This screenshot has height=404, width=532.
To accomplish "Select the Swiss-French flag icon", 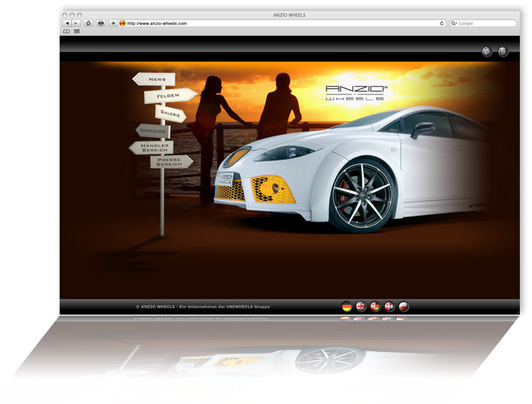I will point(389,307).
